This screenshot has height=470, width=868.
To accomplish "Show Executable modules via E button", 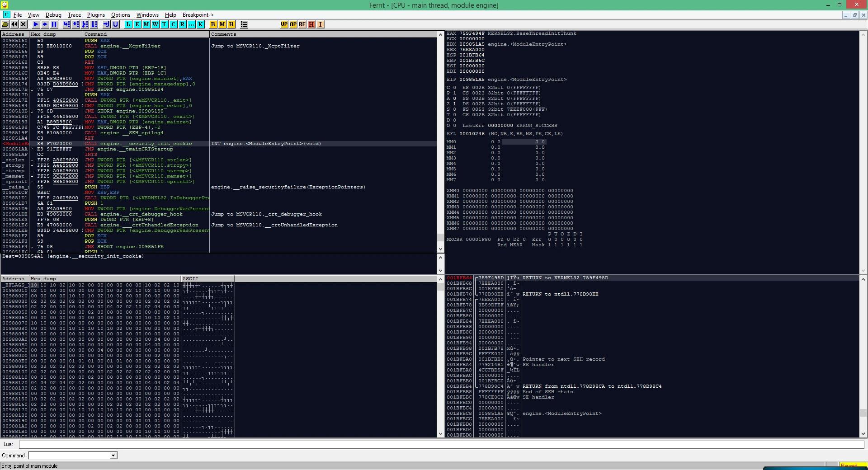I will [137, 24].
